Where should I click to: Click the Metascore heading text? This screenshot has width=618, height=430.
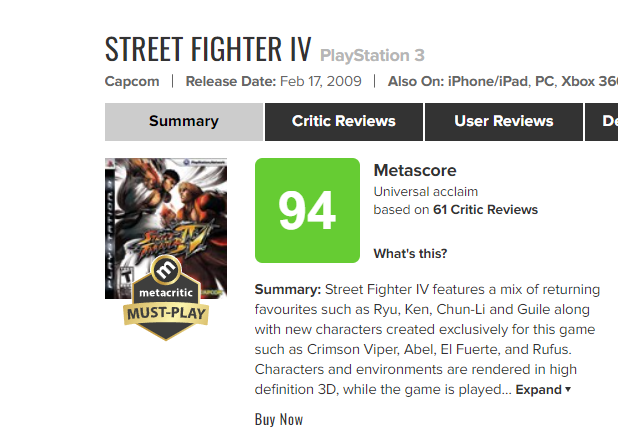coord(415,171)
